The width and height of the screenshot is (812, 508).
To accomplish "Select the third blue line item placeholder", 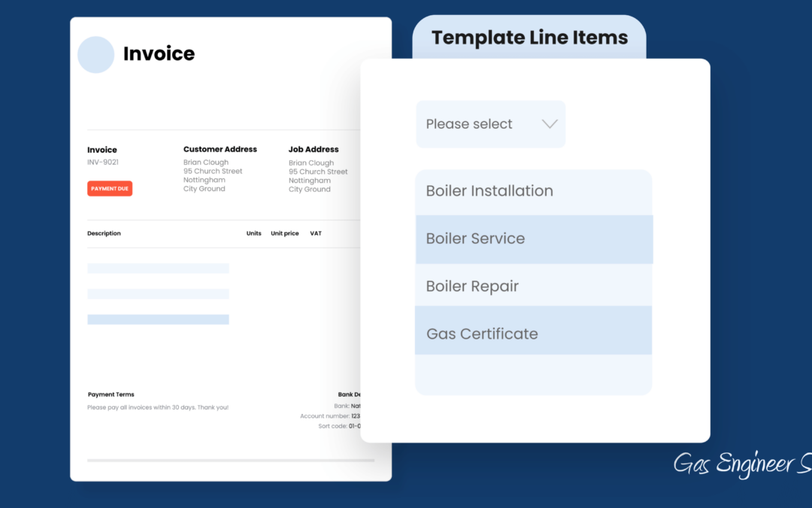I will (x=158, y=320).
